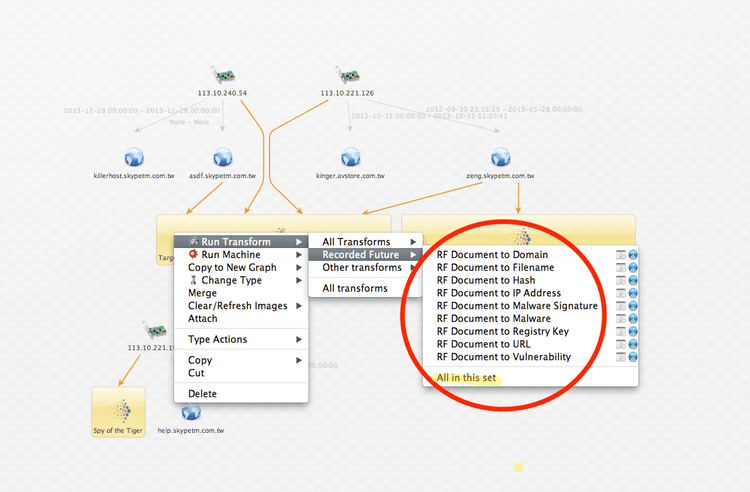Select the asdf.skypetm.com.tw domain globe
Viewport: 750px width, 492px height.
click(x=222, y=157)
